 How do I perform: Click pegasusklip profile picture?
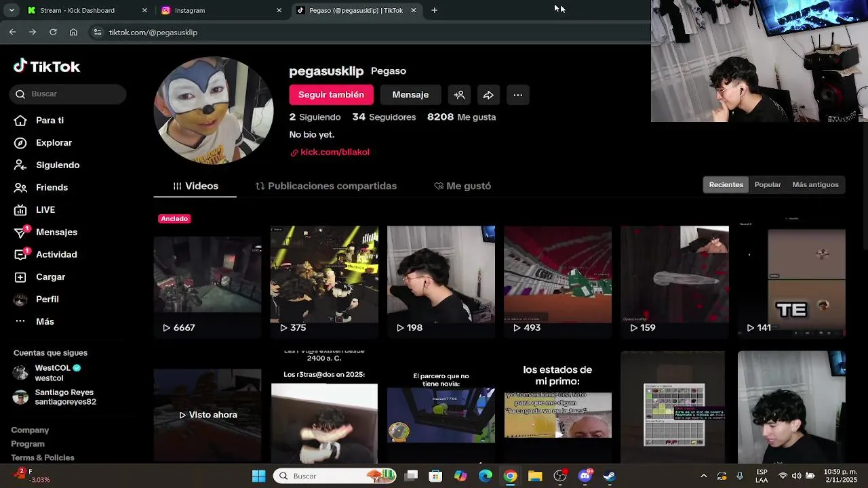(x=213, y=110)
